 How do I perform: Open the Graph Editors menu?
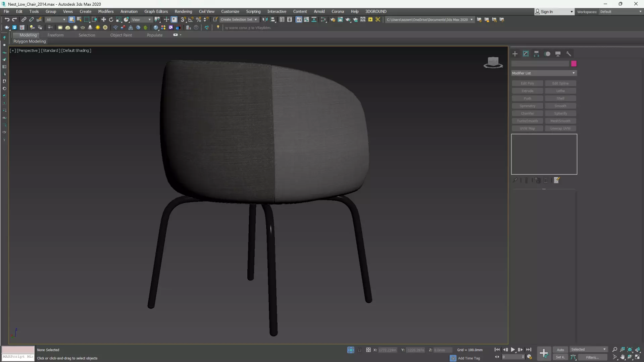pos(156,11)
